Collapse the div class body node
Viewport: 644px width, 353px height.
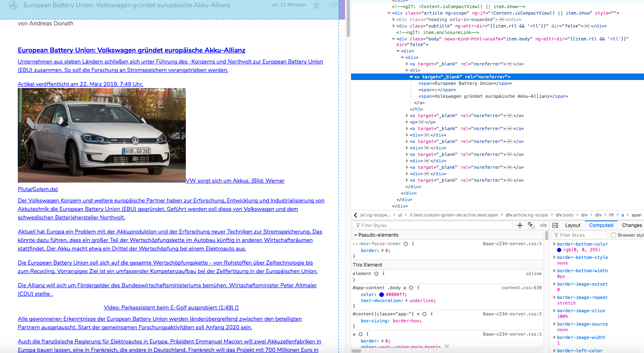pos(394,39)
